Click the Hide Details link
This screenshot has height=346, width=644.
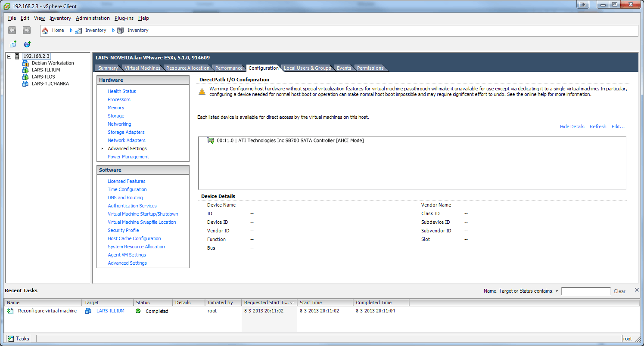pyautogui.click(x=572, y=127)
